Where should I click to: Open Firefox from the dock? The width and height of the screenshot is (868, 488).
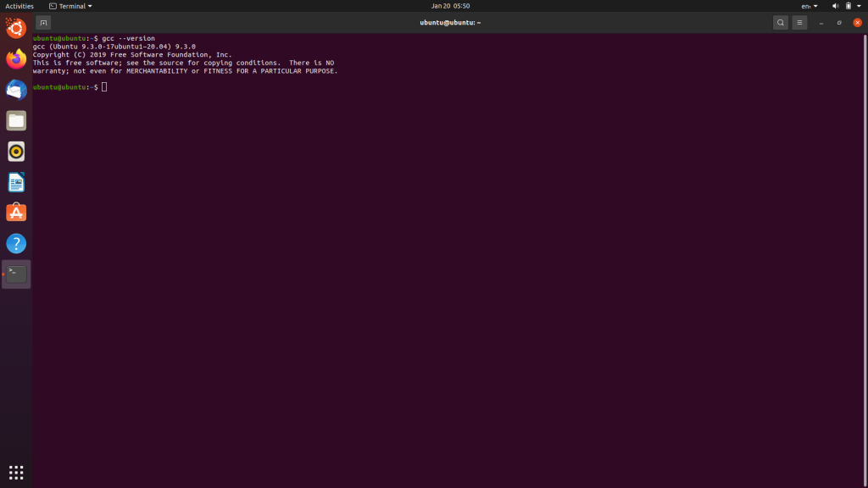(15, 58)
